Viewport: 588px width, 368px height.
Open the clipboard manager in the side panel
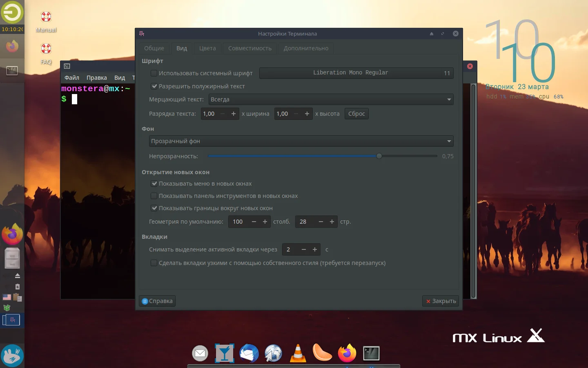point(17,298)
